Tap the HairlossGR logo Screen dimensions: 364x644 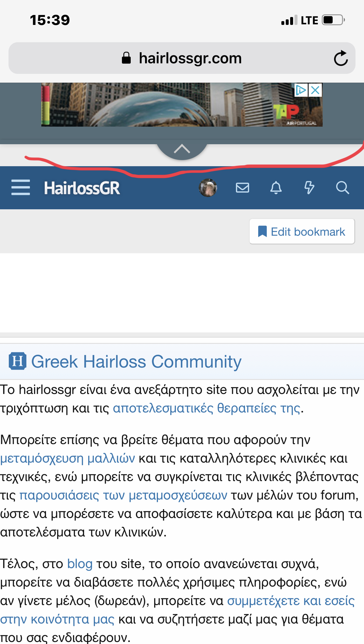point(82,188)
